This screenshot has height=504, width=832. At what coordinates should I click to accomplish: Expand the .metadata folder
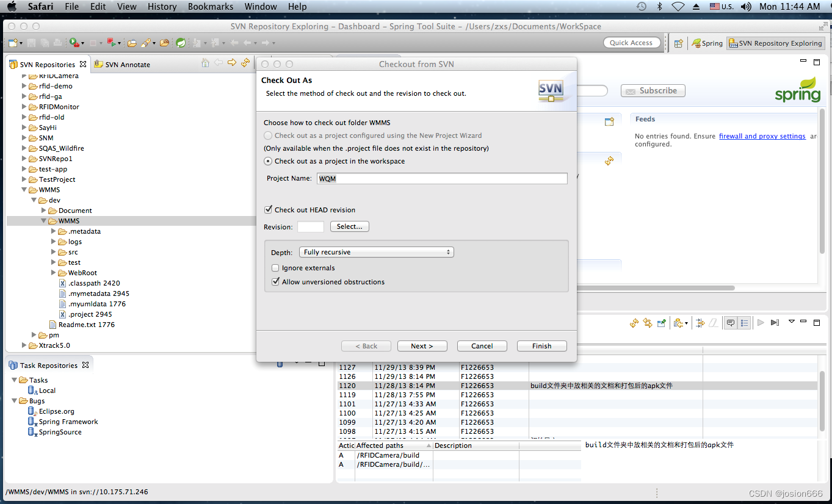point(54,231)
